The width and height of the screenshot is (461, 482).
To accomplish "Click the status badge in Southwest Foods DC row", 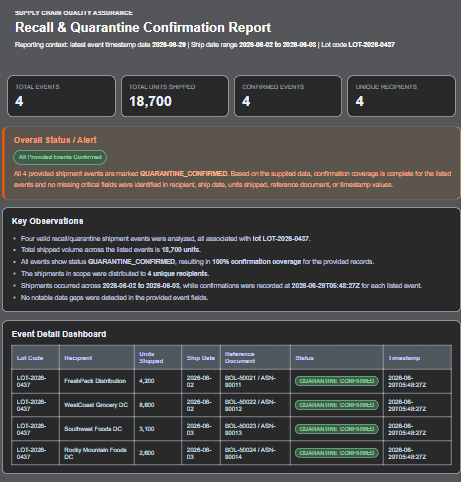I will pos(337,429).
